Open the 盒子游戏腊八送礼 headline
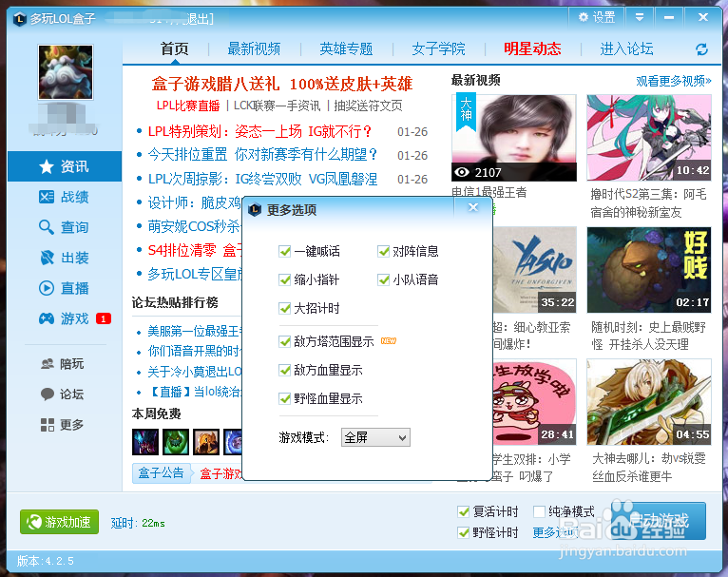 click(x=282, y=84)
